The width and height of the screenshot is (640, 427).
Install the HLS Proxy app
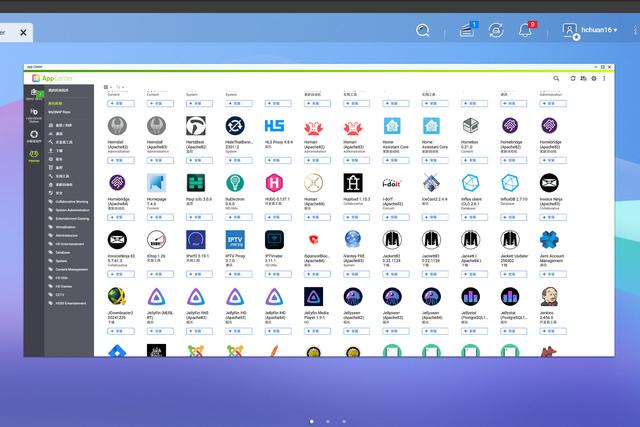pos(278,160)
